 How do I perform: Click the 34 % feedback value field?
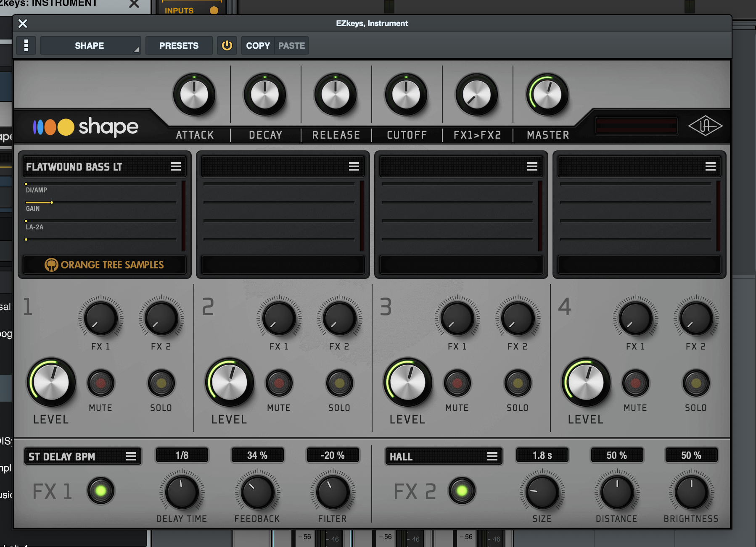[x=257, y=455]
